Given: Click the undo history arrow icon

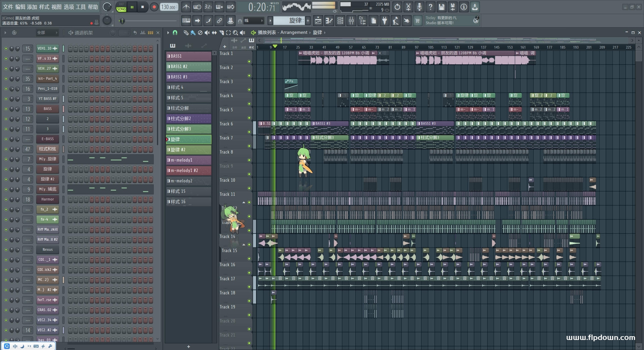Looking at the screenshot, I should pos(397,7).
